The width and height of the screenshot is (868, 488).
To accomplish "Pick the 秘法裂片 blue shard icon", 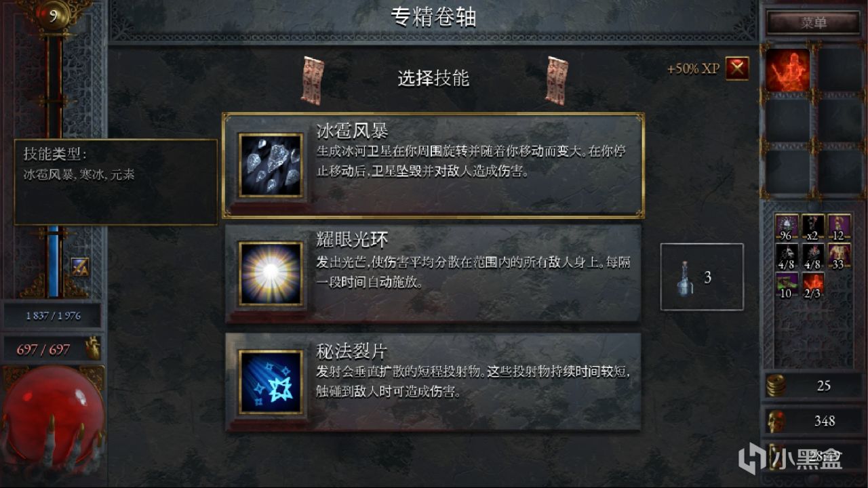I will click(x=271, y=382).
